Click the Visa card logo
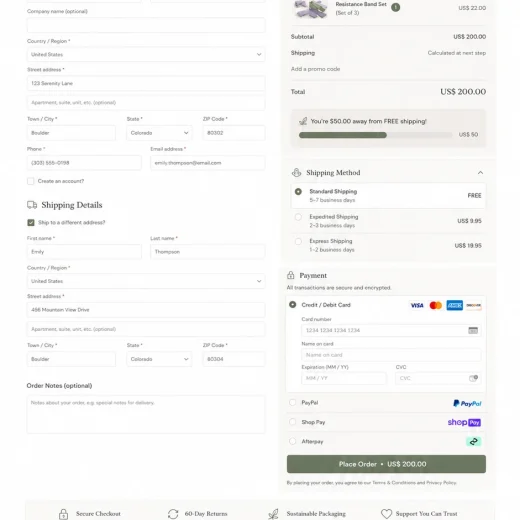520x520 pixels. (x=417, y=305)
